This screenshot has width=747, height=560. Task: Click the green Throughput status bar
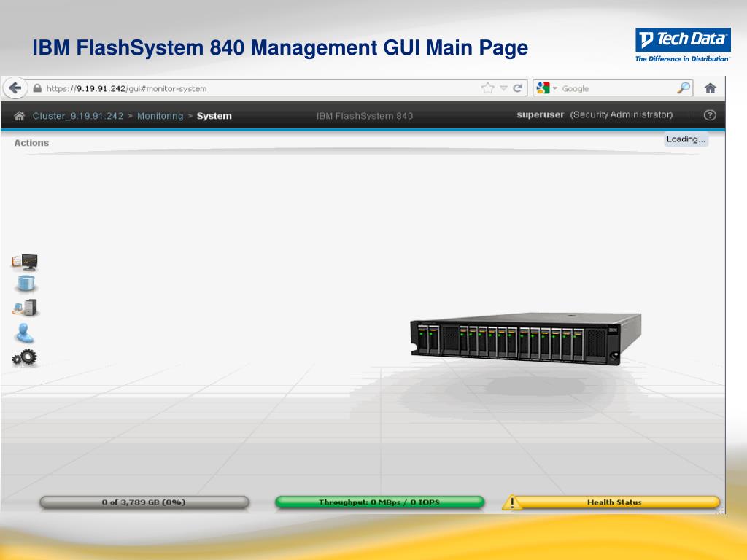point(379,502)
